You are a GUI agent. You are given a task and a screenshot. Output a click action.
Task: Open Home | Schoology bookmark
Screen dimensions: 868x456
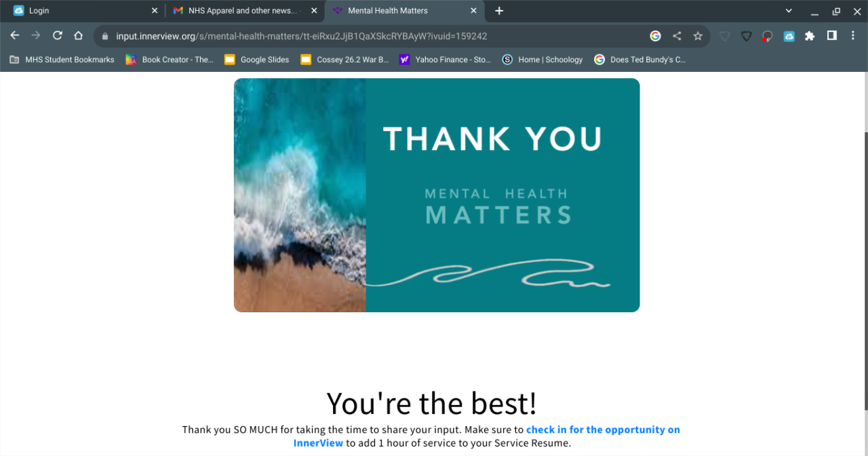[542, 60]
